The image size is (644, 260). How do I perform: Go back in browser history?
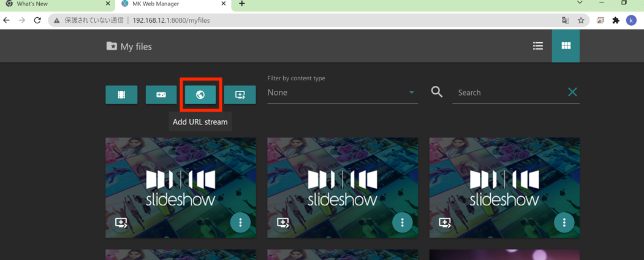click(x=6, y=20)
